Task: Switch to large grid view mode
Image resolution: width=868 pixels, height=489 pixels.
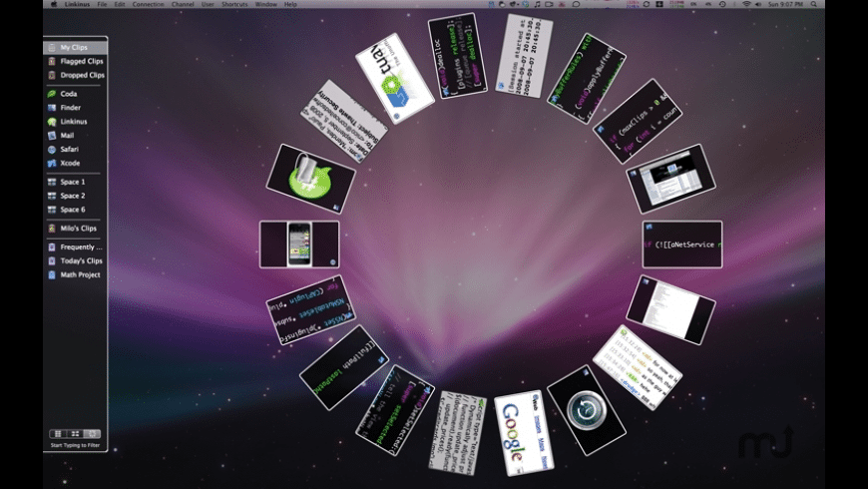Action: tap(58, 434)
